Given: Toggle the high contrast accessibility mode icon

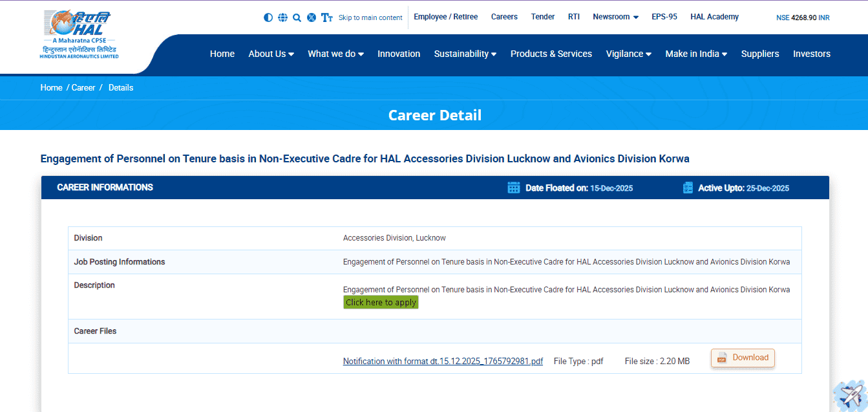Looking at the screenshot, I should point(268,17).
